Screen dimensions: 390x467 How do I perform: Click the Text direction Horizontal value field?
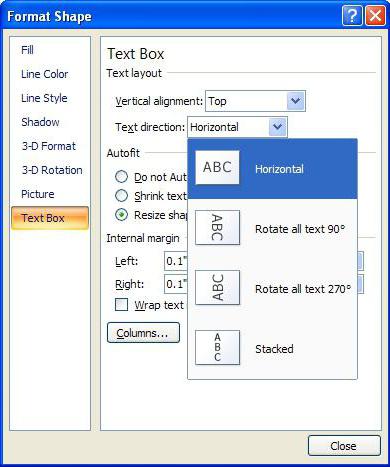pyautogui.click(x=228, y=127)
